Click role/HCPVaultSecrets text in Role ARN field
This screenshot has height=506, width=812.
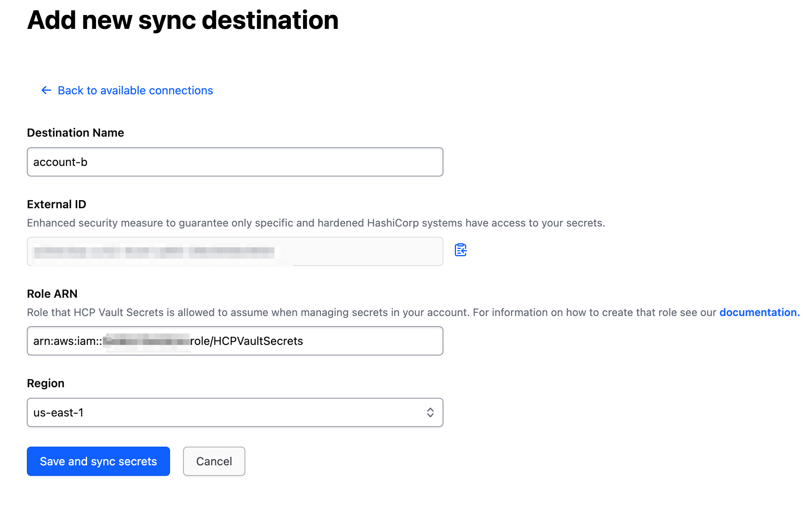point(247,341)
